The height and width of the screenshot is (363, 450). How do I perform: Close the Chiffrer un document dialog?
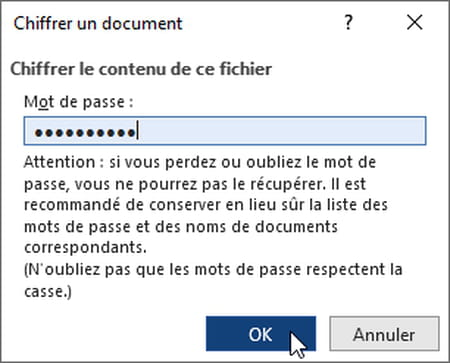click(x=415, y=23)
